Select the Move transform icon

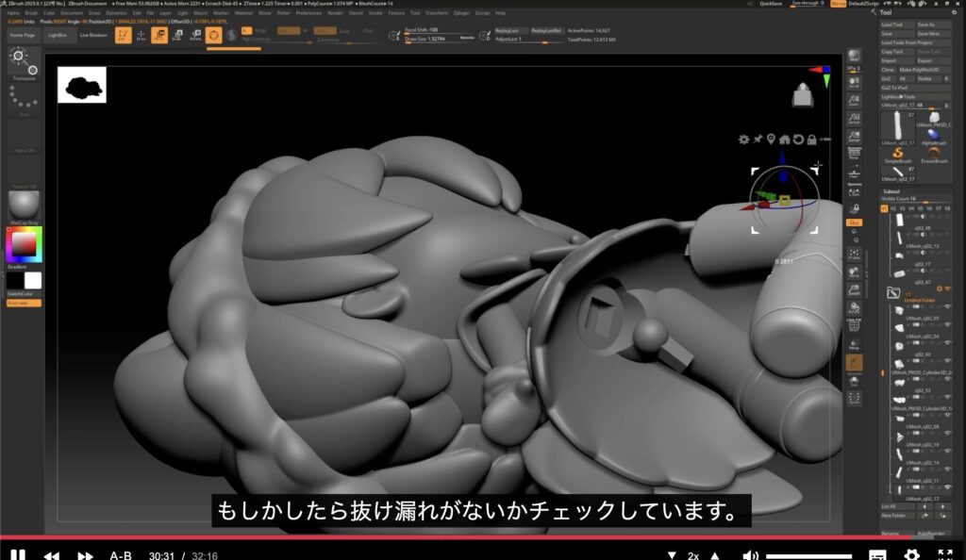click(x=158, y=35)
